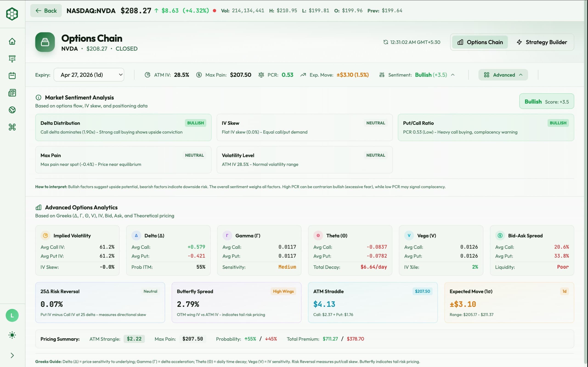This screenshot has width=588, height=367.
Task: Click the green Options Chain lock icon
Action: [x=45, y=42]
